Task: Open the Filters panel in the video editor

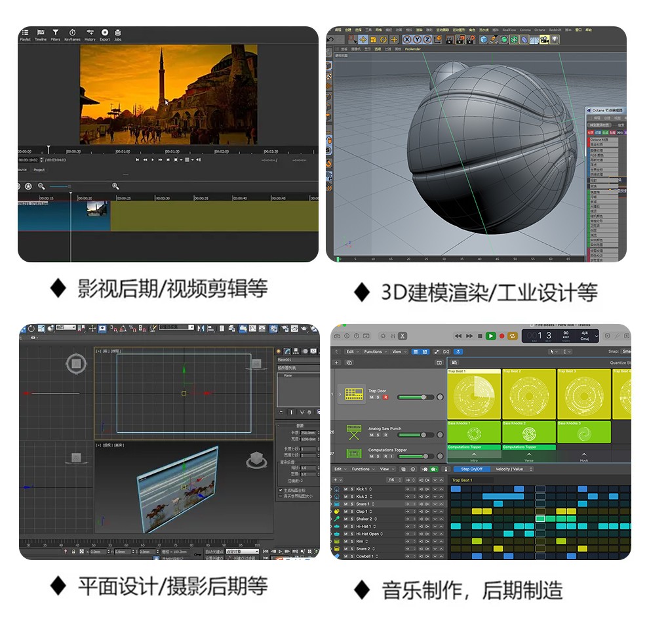Action: click(x=56, y=34)
